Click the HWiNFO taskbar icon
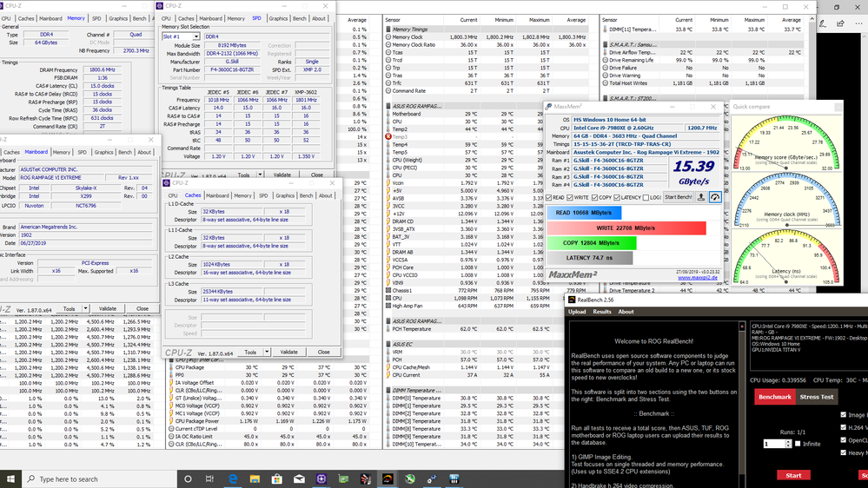This screenshot has height=488, width=868. point(365,478)
